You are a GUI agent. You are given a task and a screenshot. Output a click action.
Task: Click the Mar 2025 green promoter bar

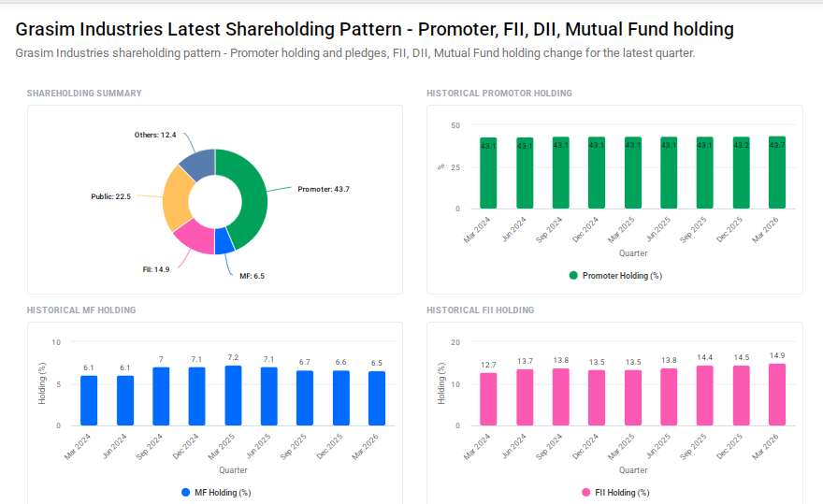[x=632, y=173]
